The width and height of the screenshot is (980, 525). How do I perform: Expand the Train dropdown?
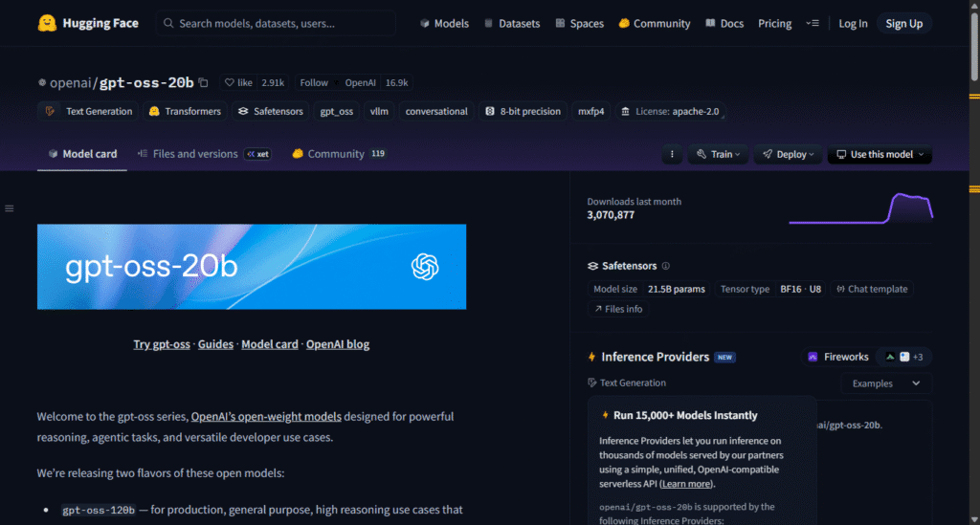(x=718, y=154)
